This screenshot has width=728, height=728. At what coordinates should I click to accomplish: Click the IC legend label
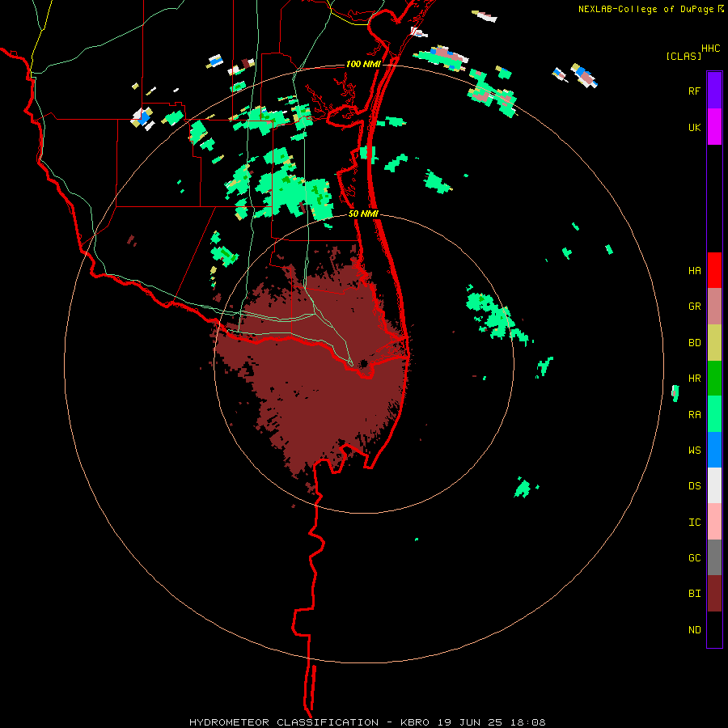pos(694,523)
